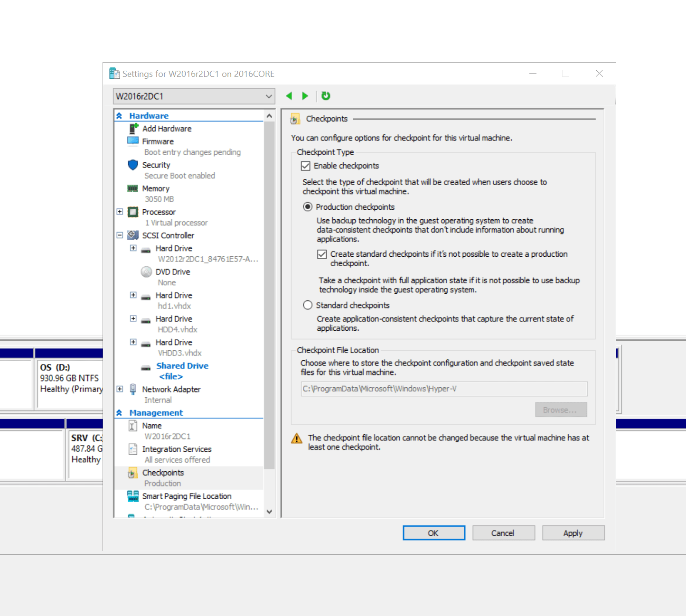Open Firmware settings via its chip icon
Viewport: 686px width, 616px height.
tap(133, 141)
